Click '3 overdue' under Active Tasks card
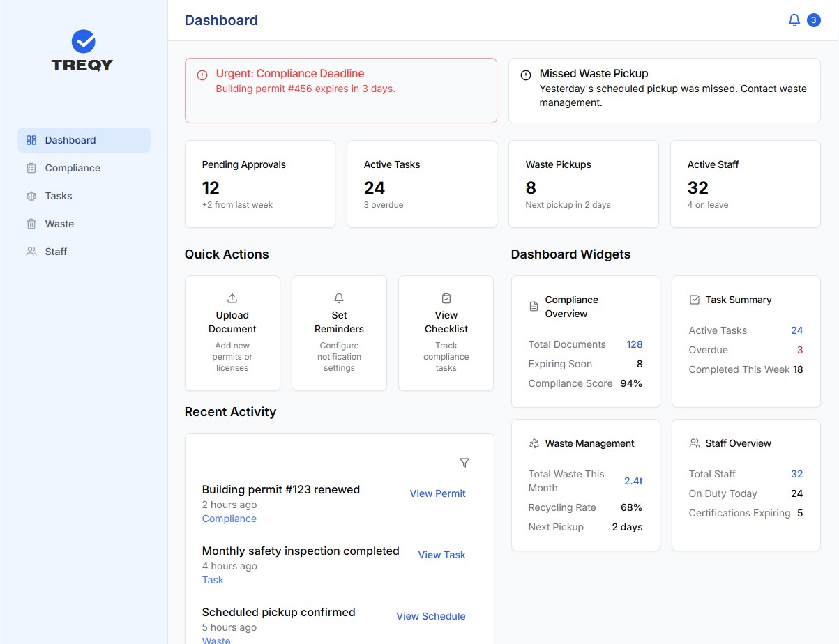The width and height of the screenshot is (839, 644). (384, 205)
